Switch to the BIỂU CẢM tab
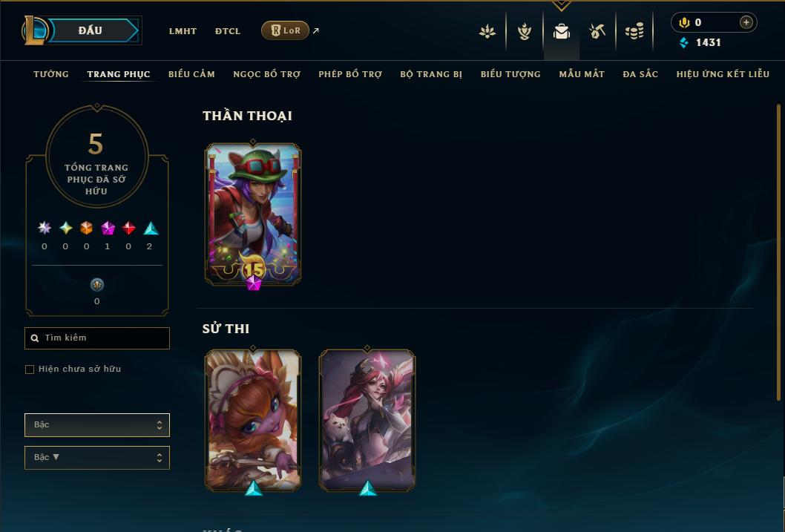Viewport: 785px width, 532px height. [x=191, y=74]
